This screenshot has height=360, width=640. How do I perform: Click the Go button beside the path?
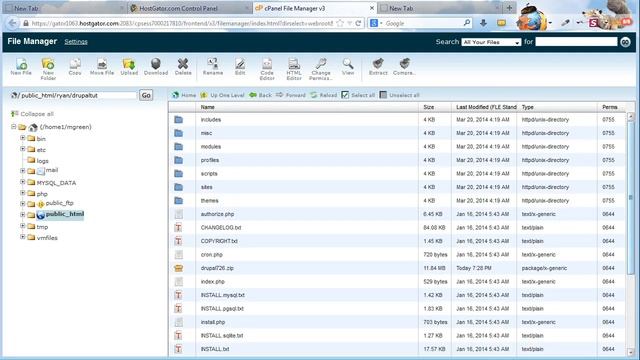point(146,95)
